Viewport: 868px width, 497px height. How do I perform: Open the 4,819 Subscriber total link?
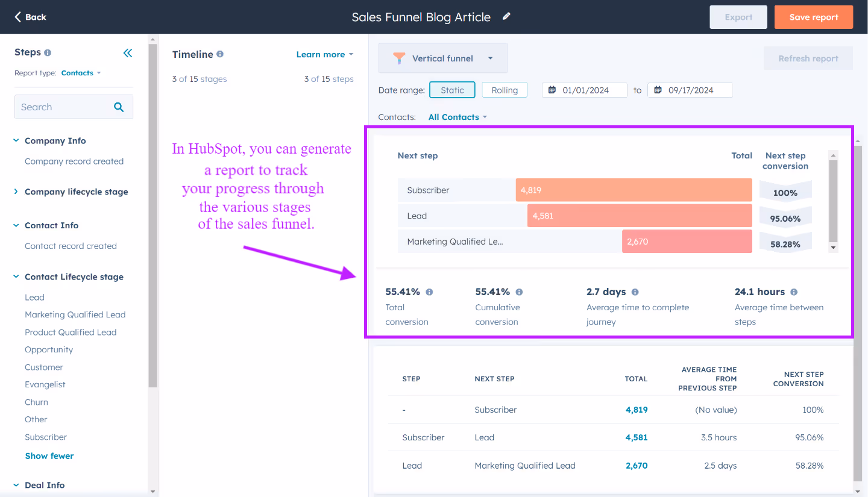coord(636,409)
